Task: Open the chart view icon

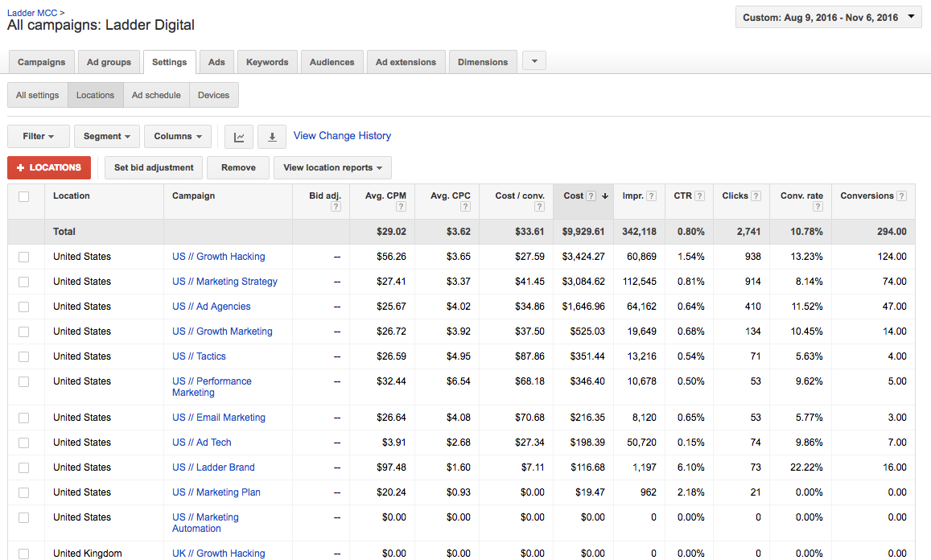Action: (238, 136)
